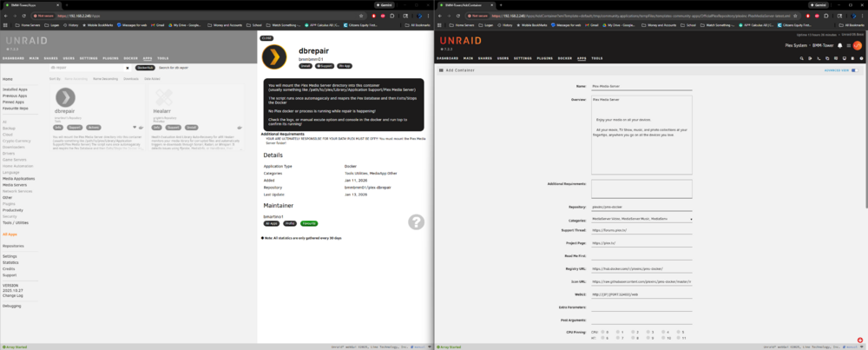Screen dimensions: 868x350
Task: Select HT 6 pinning checkbox
Action: (602, 337)
